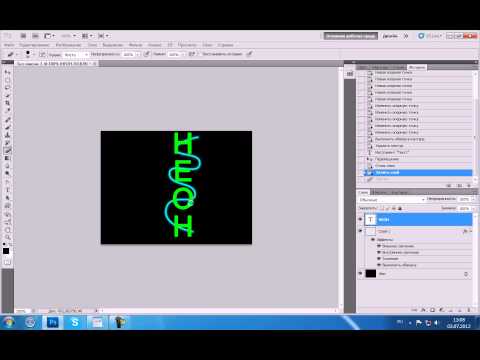Image resolution: width=480 pixels, height=360 pixels.
Task: Collapse effects list on Слой 1
Action: point(470,231)
